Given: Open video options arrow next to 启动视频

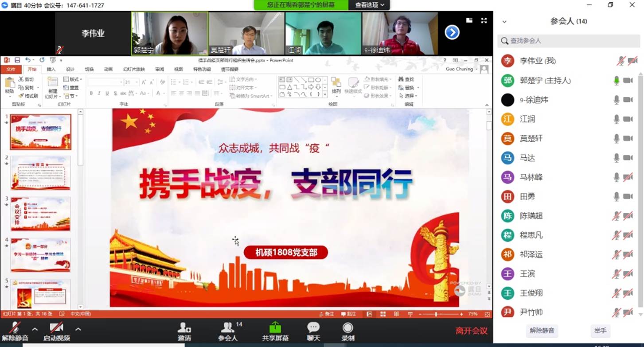Looking at the screenshot, I should [78, 329].
